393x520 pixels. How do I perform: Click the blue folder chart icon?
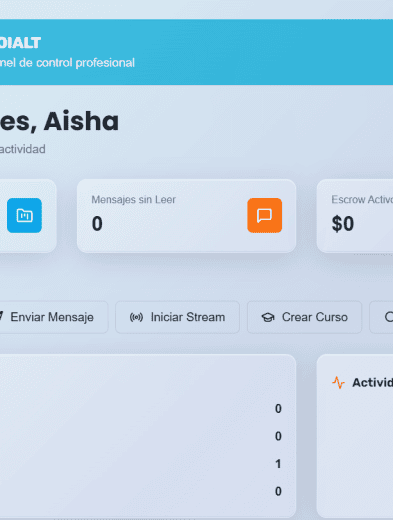[x=24, y=215]
